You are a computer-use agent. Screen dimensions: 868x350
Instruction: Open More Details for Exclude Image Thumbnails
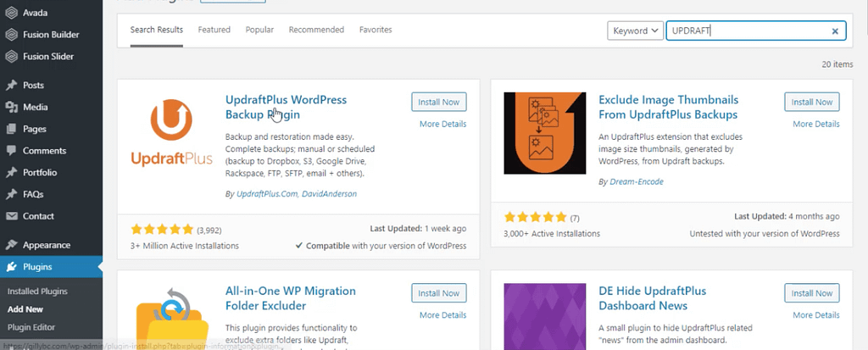pos(816,124)
